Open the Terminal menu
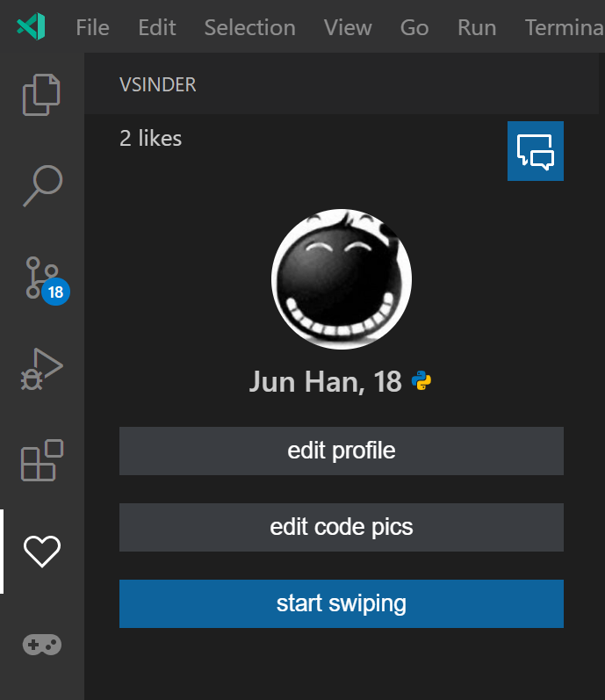 click(x=565, y=28)
